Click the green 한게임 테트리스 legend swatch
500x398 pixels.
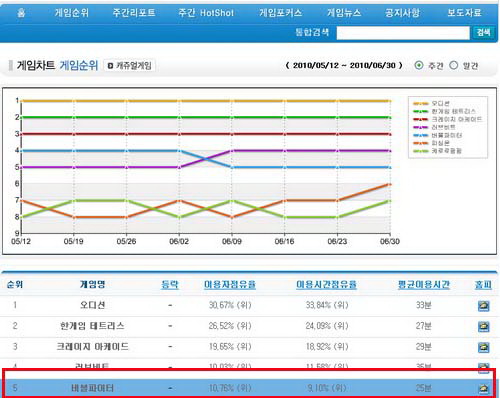(x=421, y=111)
